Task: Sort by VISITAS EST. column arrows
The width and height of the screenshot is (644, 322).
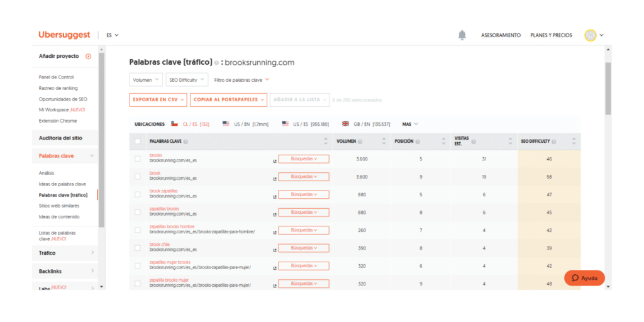Action: 510,142
